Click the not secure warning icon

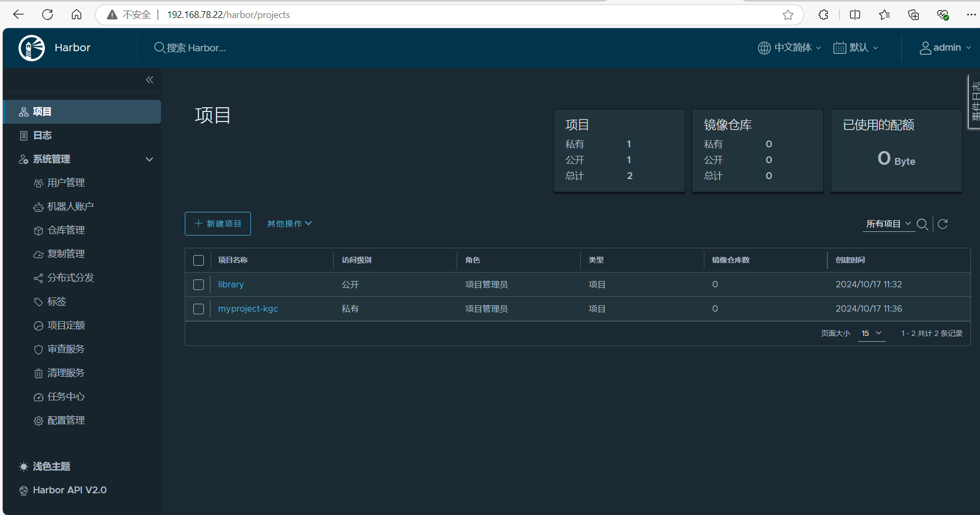click(112, 15)
